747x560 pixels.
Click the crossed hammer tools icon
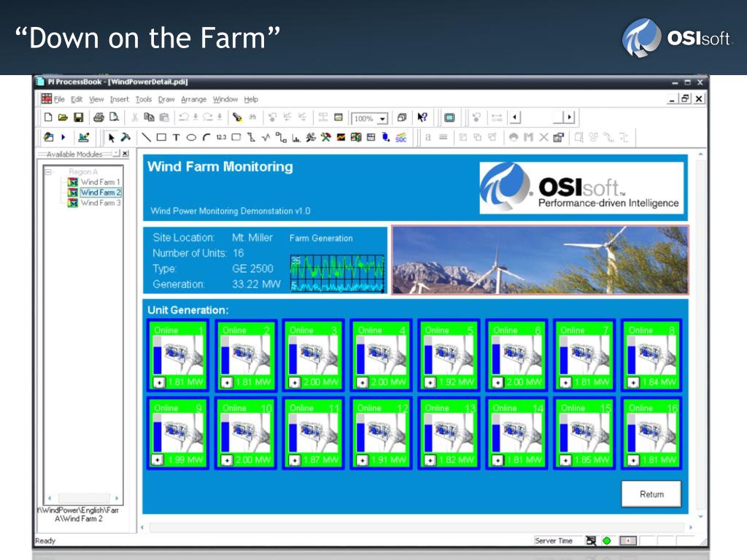pyautogui.click(x=326, y=138)
